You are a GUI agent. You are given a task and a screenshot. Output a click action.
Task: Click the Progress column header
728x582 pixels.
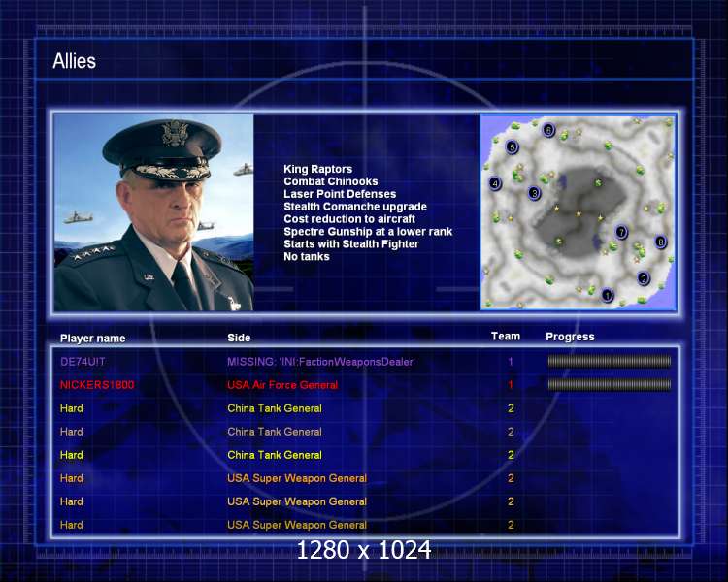[x=570, y=337]
